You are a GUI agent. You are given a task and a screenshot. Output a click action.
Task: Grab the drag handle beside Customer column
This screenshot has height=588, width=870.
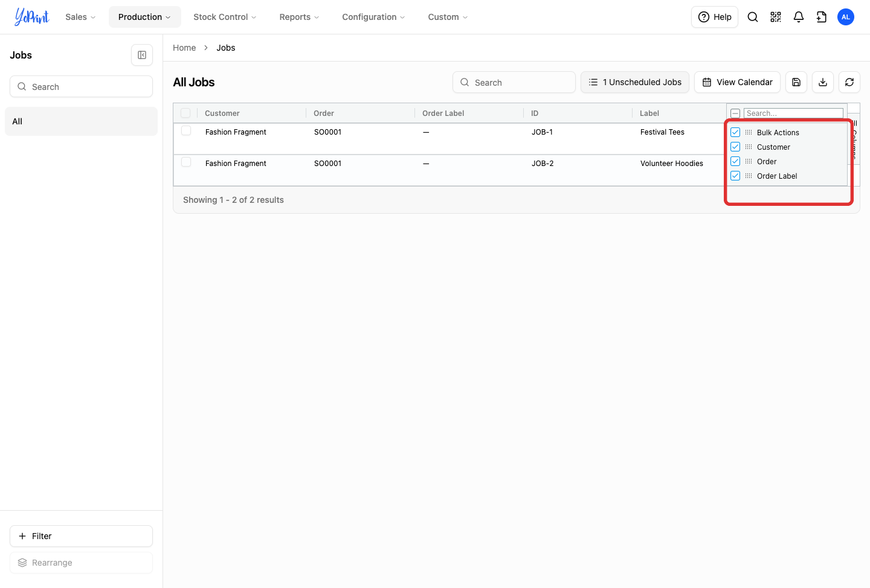pyautogui.click(x=749, y=147)
